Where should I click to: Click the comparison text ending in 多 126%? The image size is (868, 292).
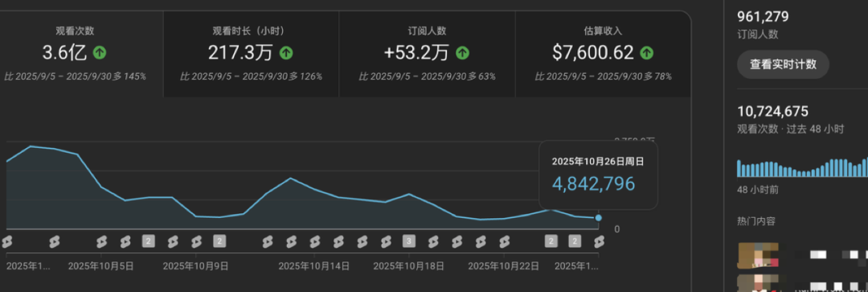pos(252,76)
